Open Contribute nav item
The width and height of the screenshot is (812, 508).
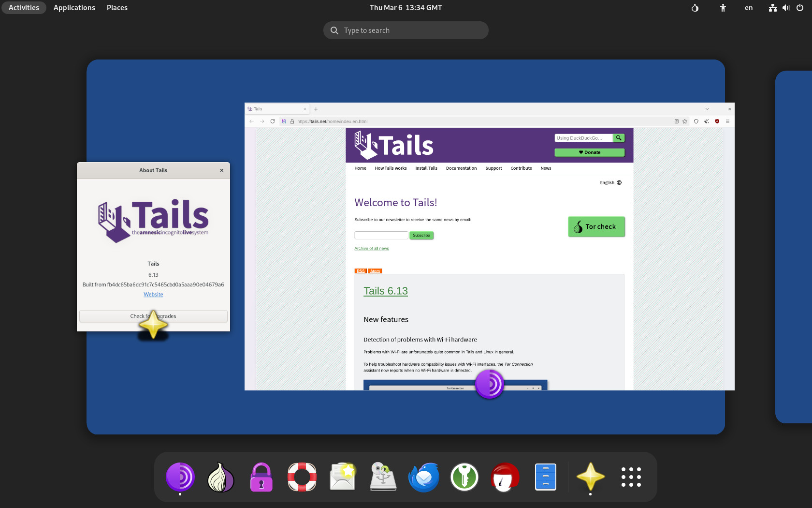pyautogui.click(x=522, y=168)
